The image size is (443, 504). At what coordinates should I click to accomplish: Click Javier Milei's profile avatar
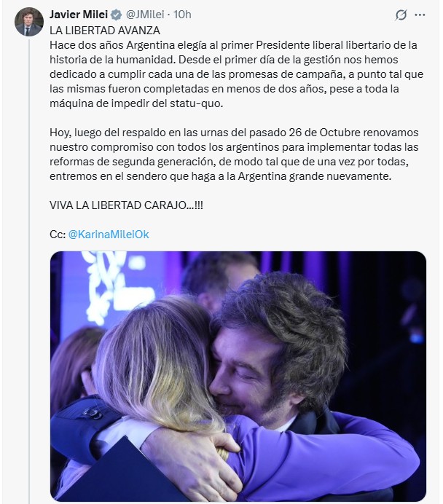[28, 21]
